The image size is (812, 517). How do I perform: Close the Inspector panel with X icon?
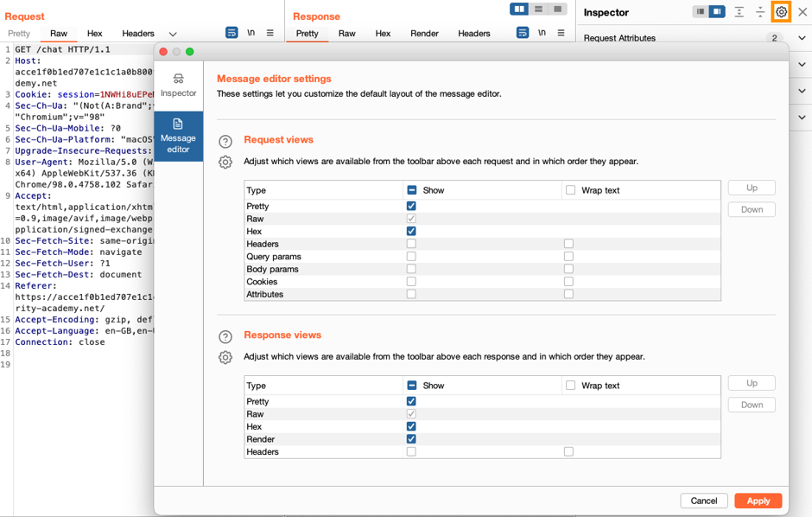click(x=802, y=11)
